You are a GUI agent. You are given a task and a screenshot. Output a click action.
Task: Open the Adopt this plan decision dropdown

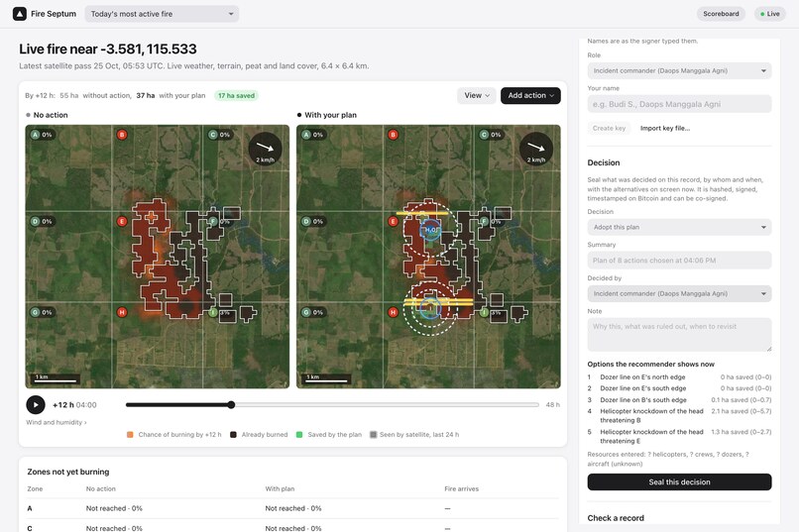pos(679,227)
